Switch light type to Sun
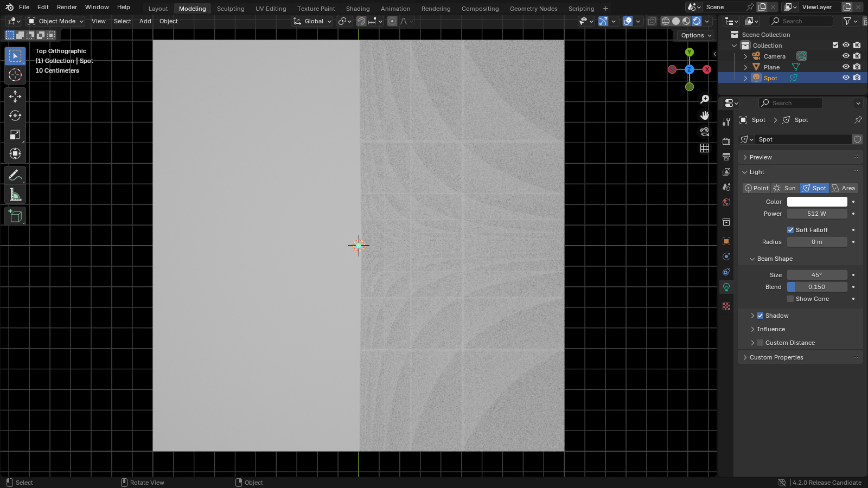Viewport: 868px width, 488px height. click(x=784, y=188)
